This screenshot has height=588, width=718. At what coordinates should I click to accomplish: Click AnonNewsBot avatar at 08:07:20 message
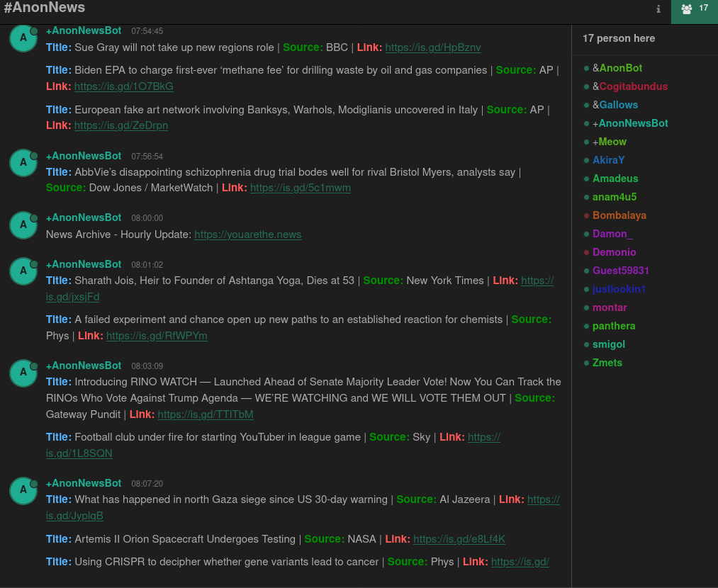[x=23, y=490]
